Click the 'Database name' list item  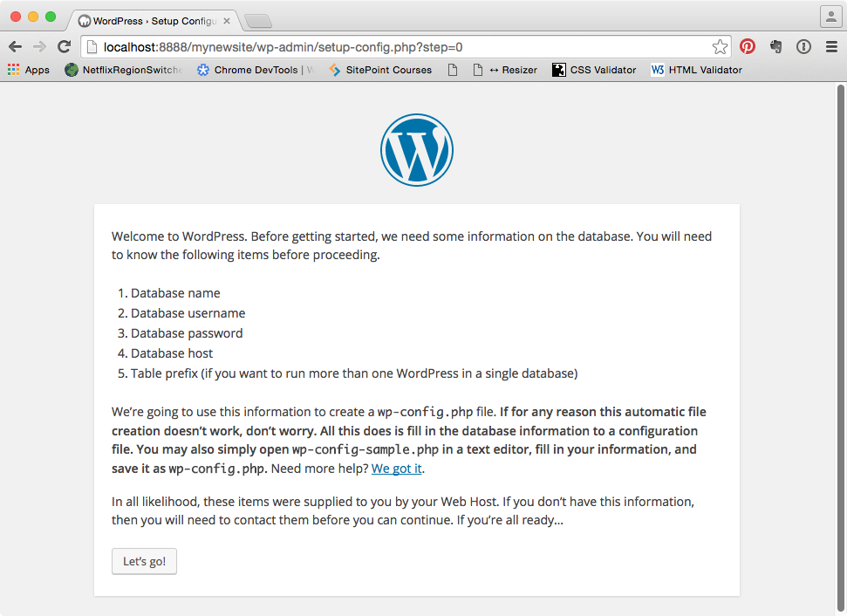click(x=175, y=293)
